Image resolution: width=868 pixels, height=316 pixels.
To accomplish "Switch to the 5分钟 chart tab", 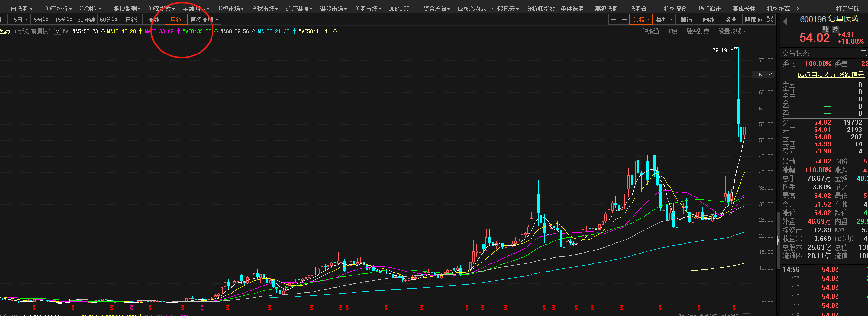I will tap(42, 20).
